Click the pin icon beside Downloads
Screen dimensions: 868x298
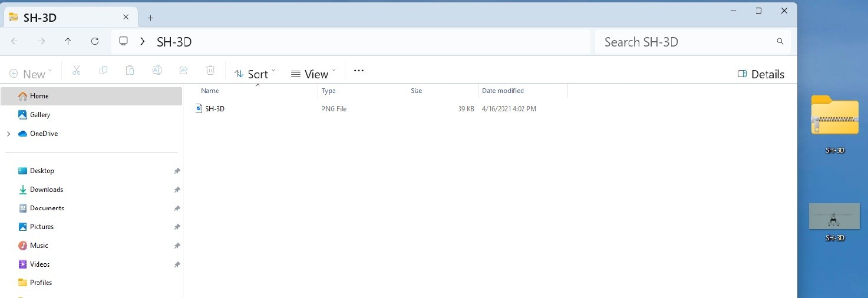point(177,190)
